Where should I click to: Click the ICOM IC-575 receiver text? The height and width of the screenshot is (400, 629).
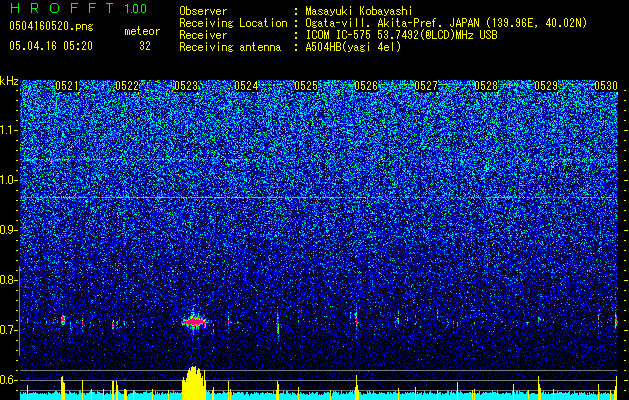pyautogui.click(x=401, y=35)
